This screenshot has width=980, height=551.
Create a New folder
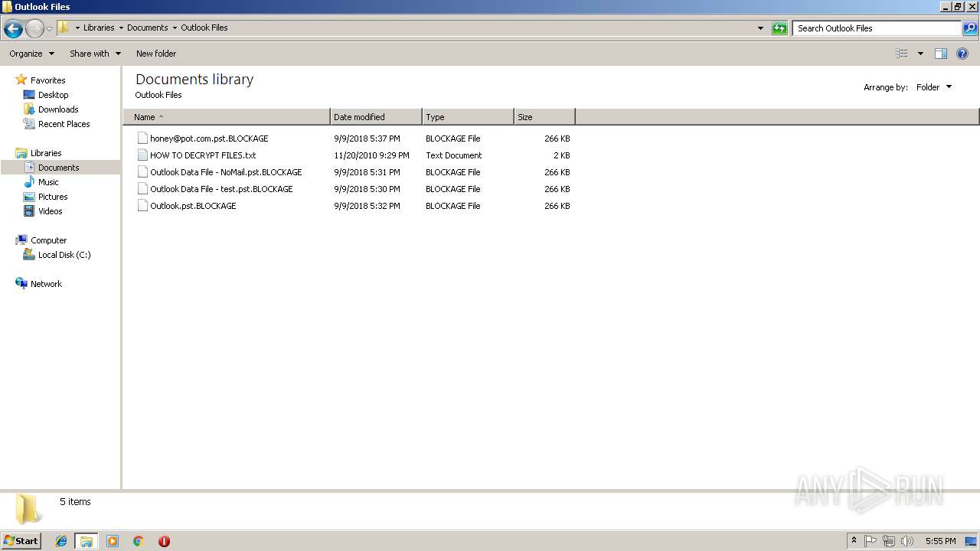(x=156, y=54)
